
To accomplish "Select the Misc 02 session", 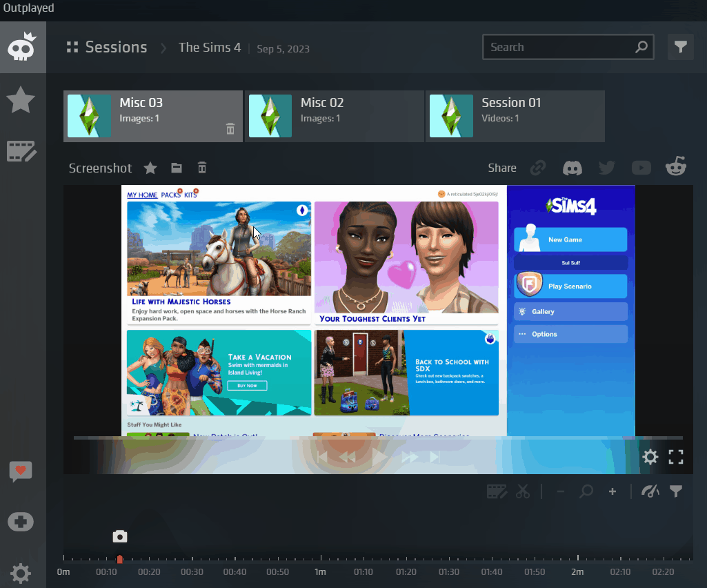I will point(334,116).
